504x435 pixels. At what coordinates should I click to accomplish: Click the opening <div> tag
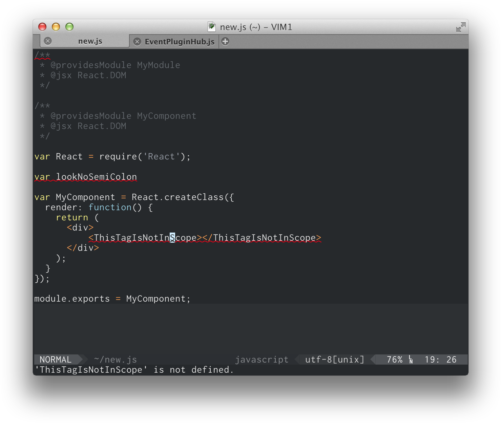(80, 227)
